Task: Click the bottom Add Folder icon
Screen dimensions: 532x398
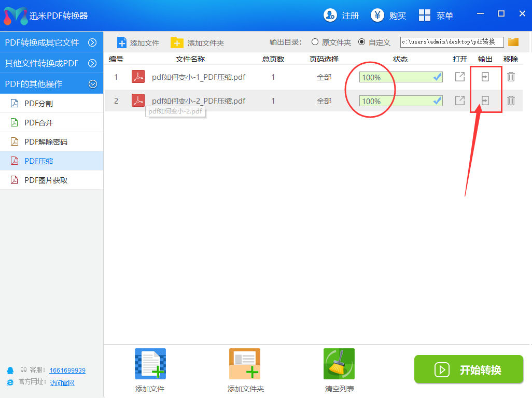Action: tap(245, 364)
